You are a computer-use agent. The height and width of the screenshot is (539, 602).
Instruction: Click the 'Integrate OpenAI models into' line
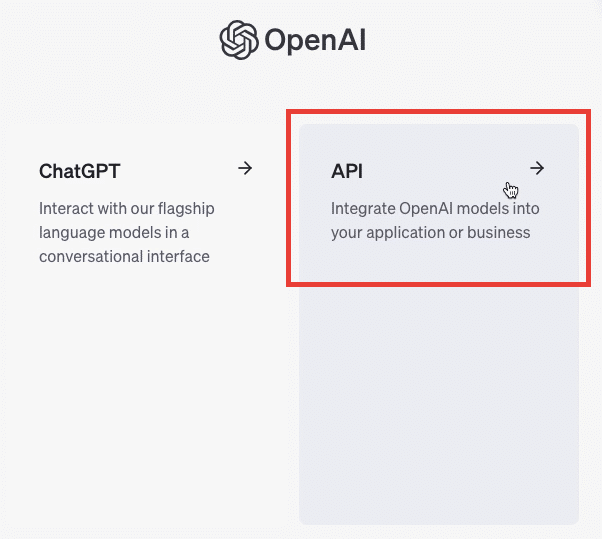point(435,209)
